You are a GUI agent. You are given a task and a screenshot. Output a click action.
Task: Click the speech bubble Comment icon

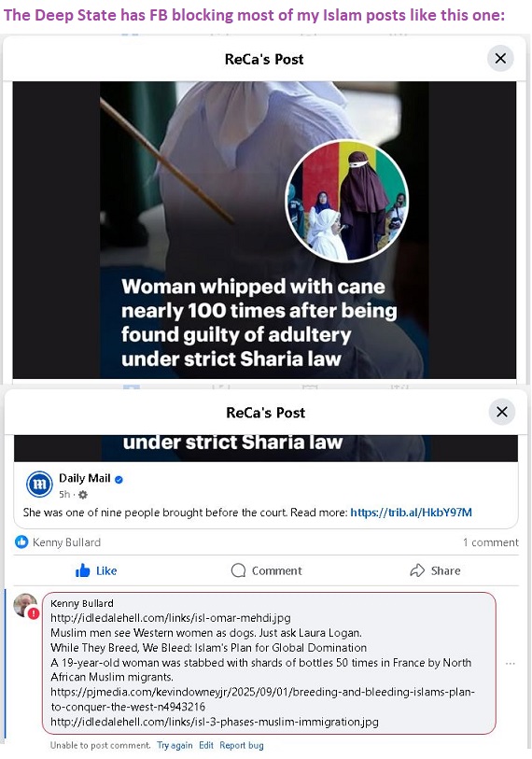pos(238,570)
